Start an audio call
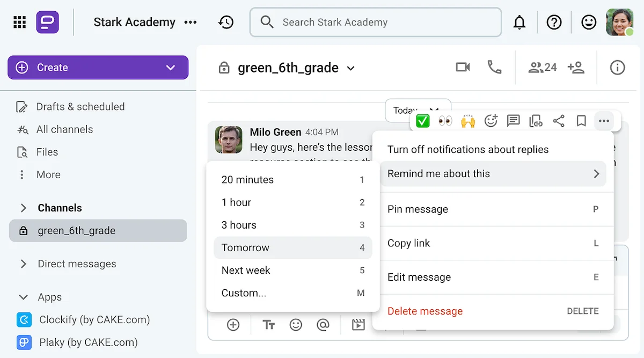The height and width of the screenshot is (358, 644). (494, 67)
